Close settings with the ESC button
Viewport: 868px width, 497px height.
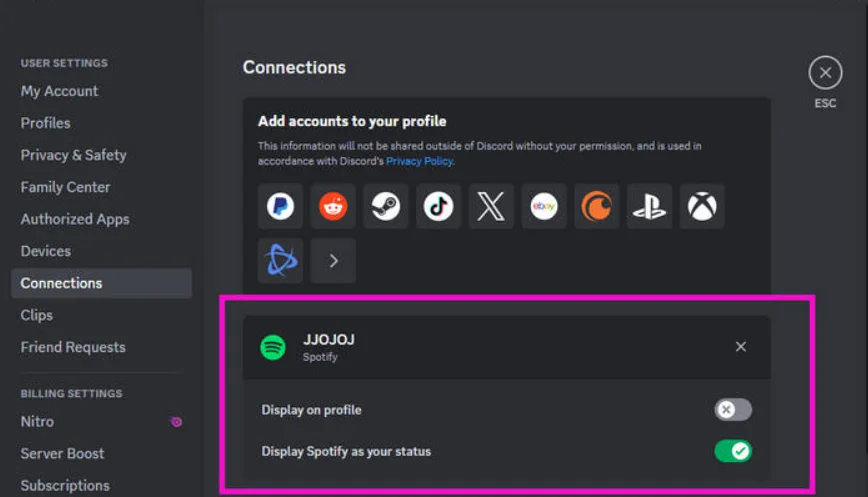tap(825, 73)
